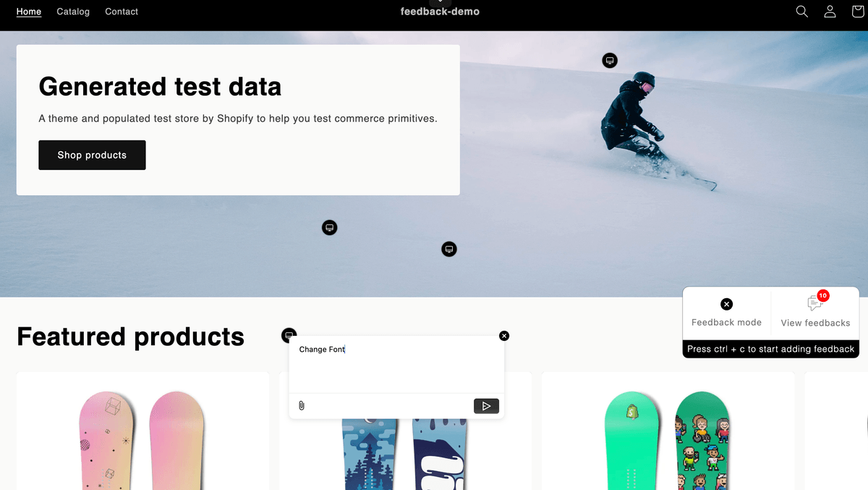Viewport: 868px width, 490px height.
Task: Toggle Feedback mode off
Action: click(x=727, y=313)
